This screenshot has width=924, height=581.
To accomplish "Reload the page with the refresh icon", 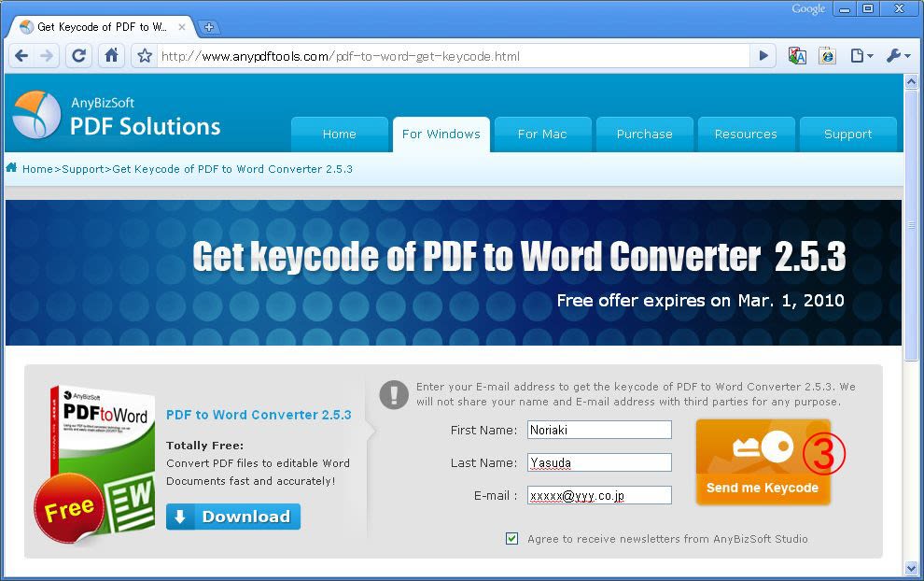I will 79,56.
